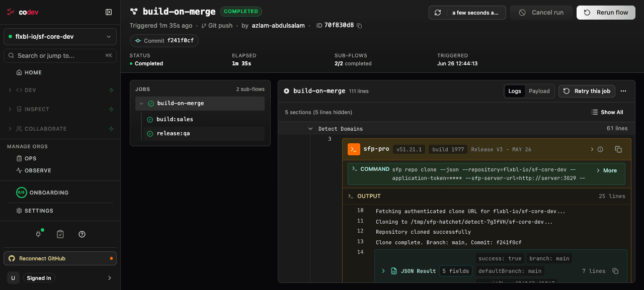Expand the command with More
This screenshot has height=290, width=644.
(x=606, y=170)
